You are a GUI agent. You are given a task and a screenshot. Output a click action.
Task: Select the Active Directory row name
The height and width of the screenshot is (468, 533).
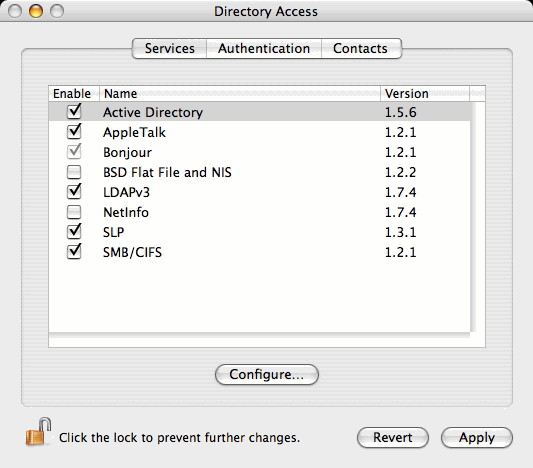tap(153, 112)
